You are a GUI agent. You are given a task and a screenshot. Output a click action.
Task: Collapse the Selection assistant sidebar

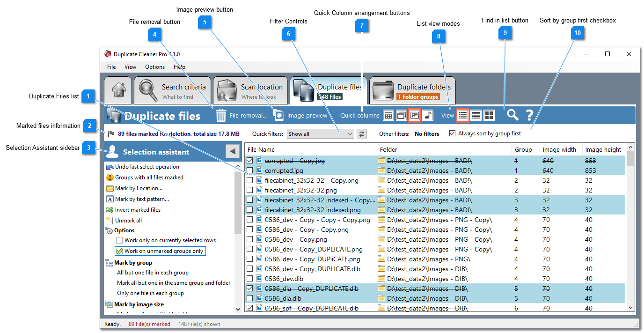tap(233, 151)
